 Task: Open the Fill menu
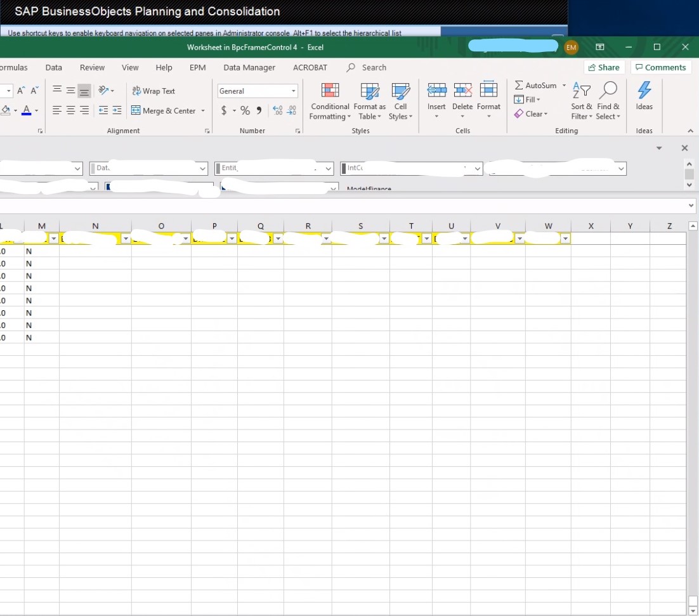tap(527, 100)
